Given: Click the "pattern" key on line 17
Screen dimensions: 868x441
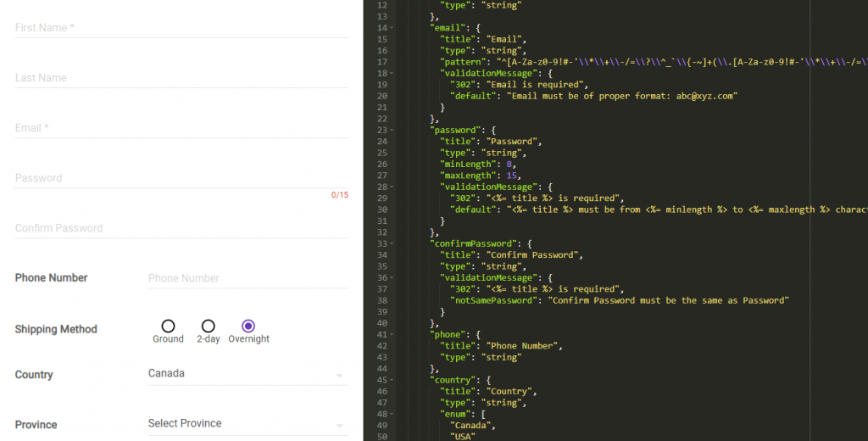Looking at the screenshot, I should 463,62.
